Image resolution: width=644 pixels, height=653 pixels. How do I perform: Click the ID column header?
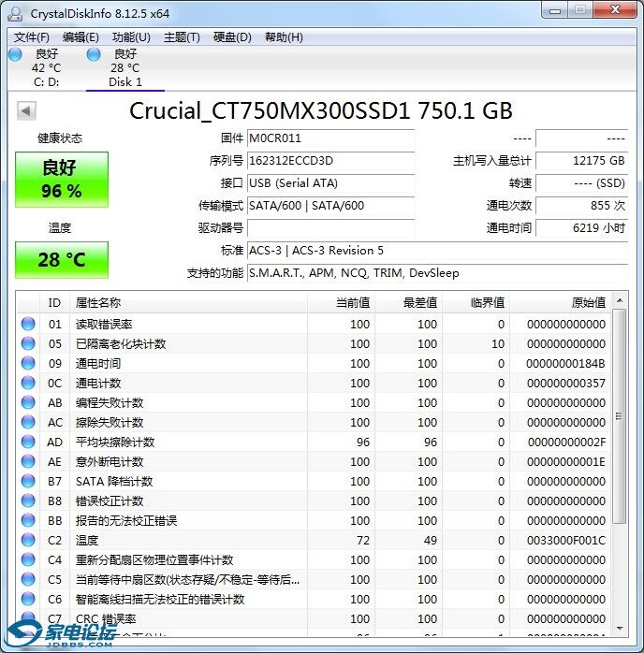(54, 303)
